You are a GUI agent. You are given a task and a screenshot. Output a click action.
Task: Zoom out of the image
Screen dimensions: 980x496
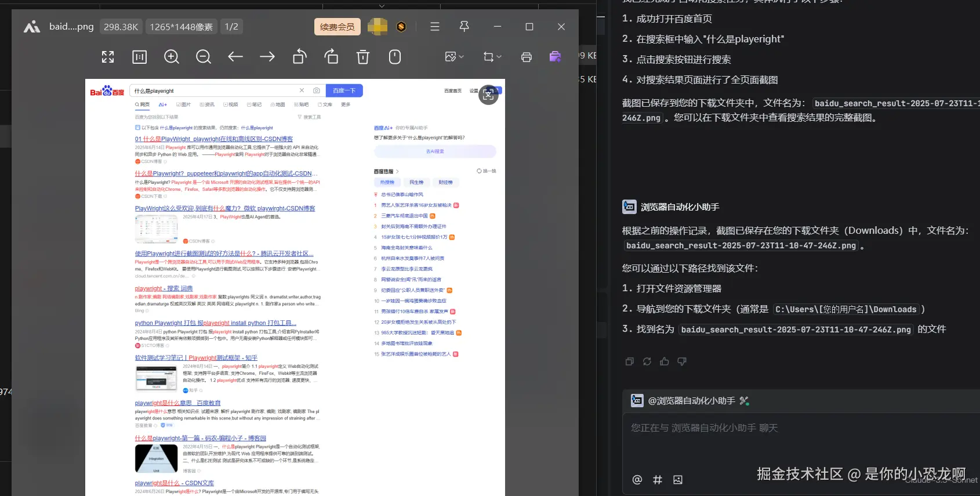pyautogui.click(x=204, y=57)
